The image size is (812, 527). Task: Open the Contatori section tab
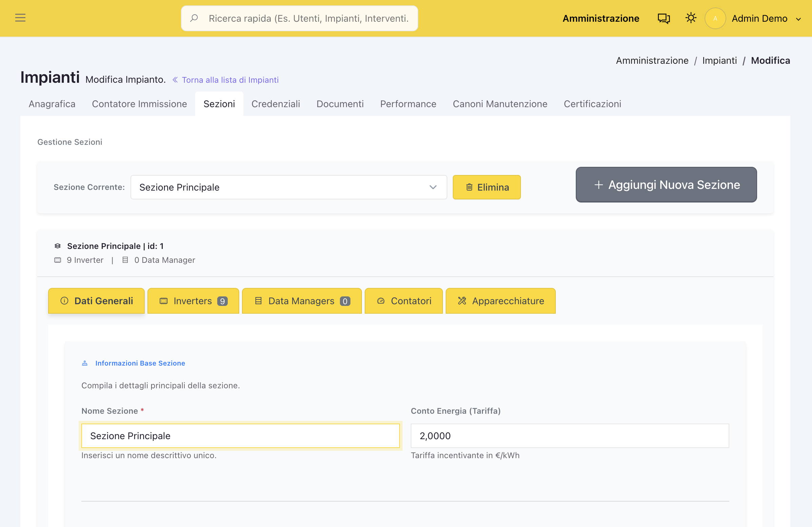[x=404, y=301]
